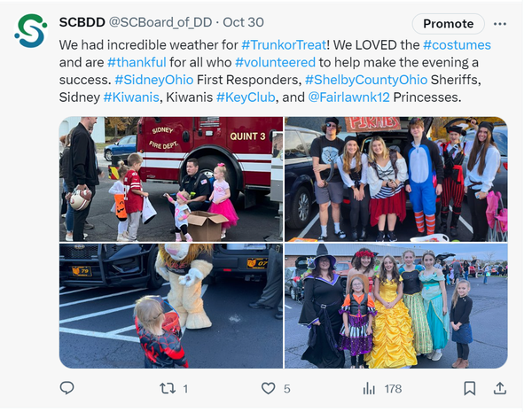Click the reply speech bubble icon

(66, 388)
